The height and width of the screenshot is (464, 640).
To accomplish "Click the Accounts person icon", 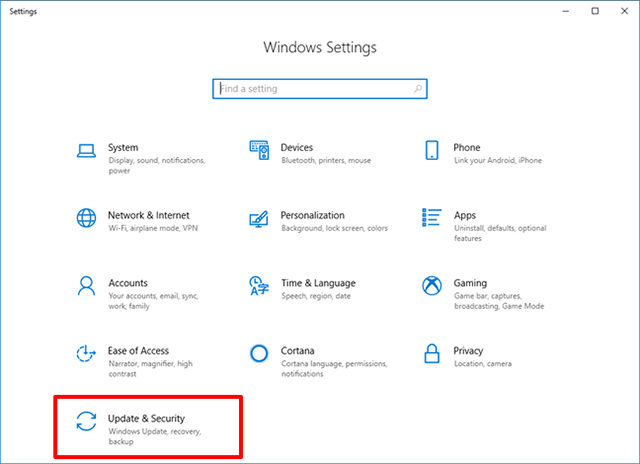I will point(86,285).
